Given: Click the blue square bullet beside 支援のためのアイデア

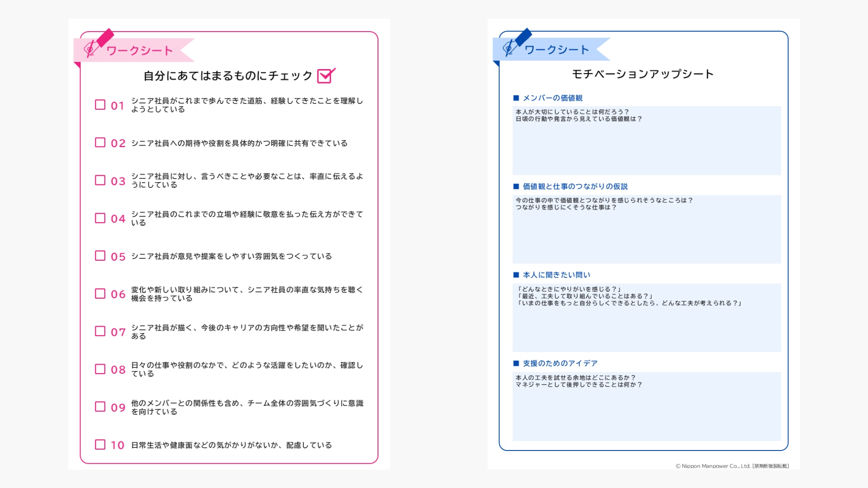Looking at the screenshot, I should (516, 363).
